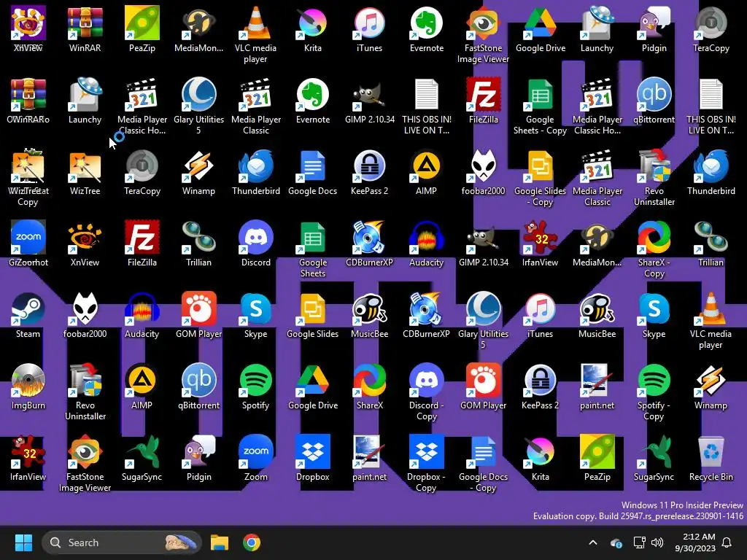Select the Zoom icon next to Pidgin

tap(256, 458)
